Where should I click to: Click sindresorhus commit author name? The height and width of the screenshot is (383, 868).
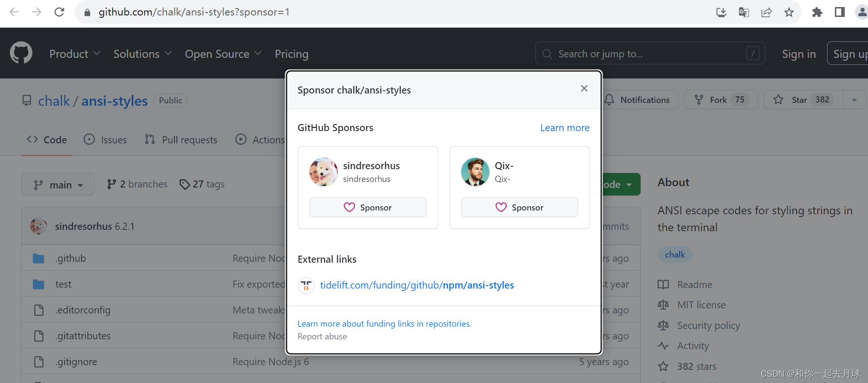tap(84, 227)
